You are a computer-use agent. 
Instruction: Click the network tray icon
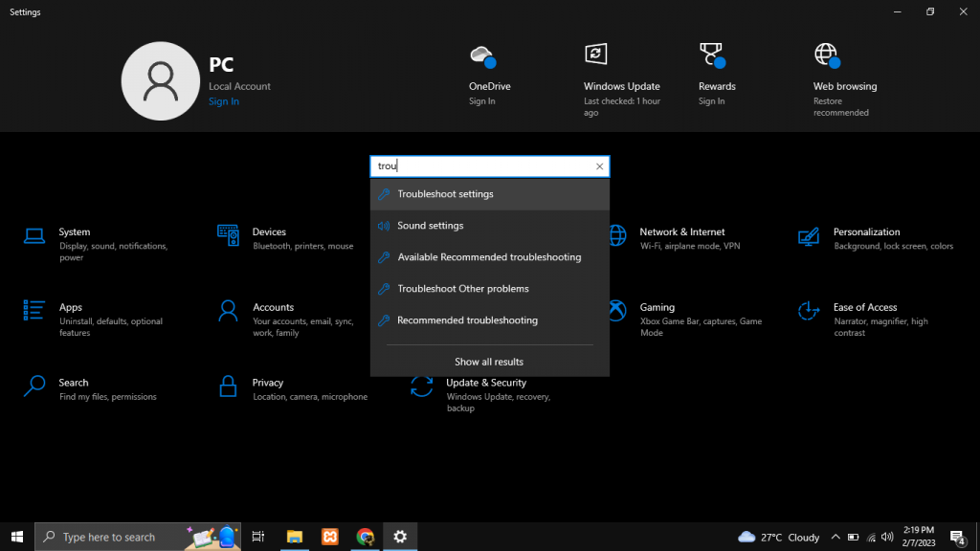coord(871,538)
